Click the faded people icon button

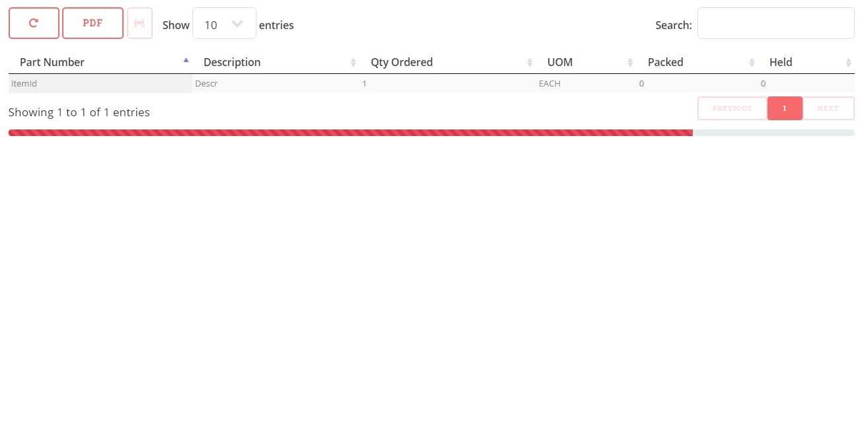(x=139, y=23)
